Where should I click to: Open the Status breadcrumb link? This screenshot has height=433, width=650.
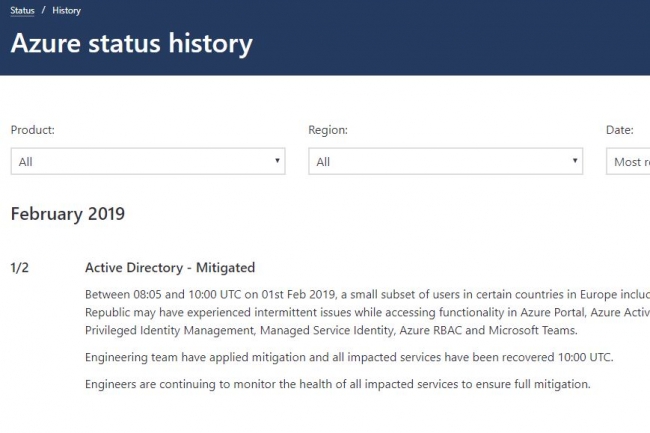pyautogui.click(x=22, y=10)
